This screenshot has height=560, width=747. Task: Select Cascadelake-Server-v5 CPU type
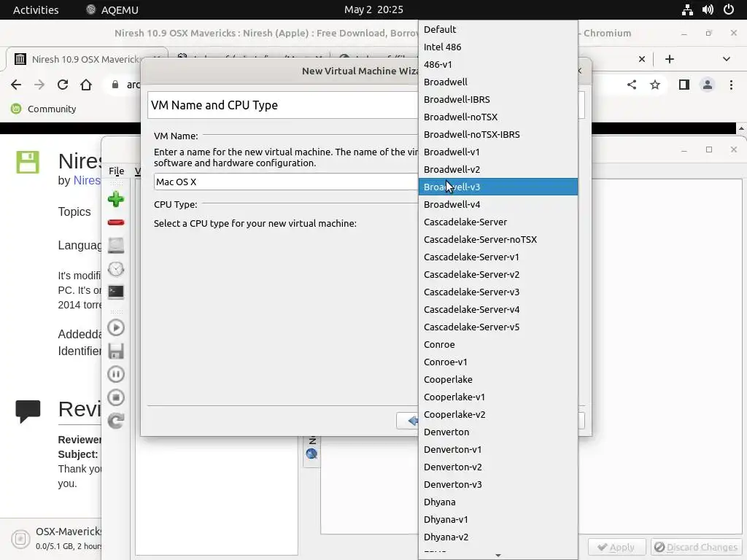(498, 327)
